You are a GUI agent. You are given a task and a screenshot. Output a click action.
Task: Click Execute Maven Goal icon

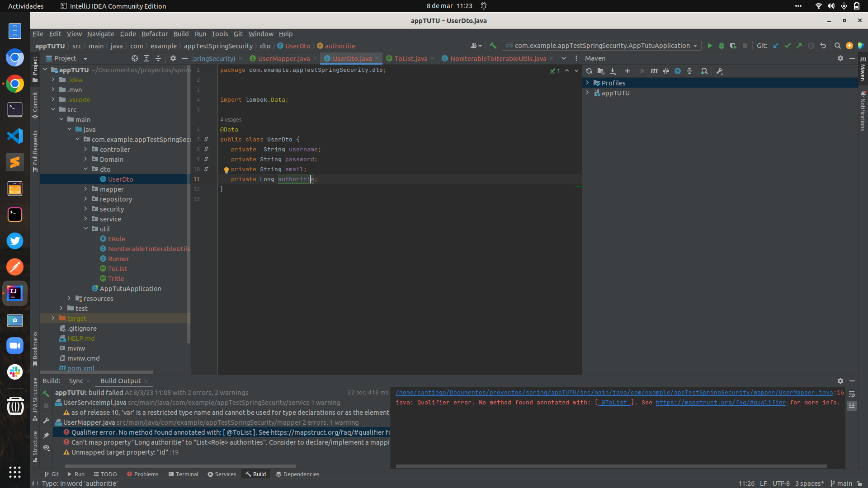click(x=654, y=71)
